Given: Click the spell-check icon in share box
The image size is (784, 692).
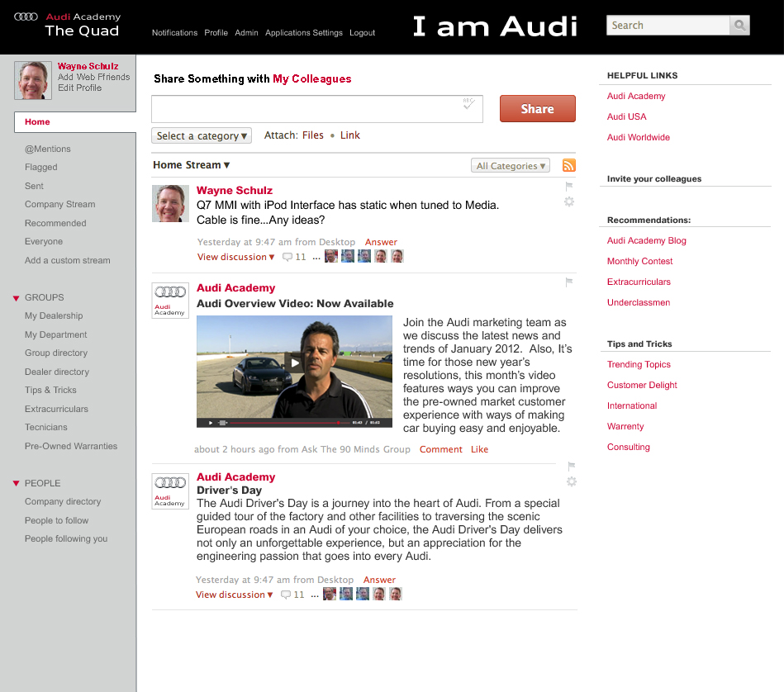Looking at the screenshot, I should point(468,103).
